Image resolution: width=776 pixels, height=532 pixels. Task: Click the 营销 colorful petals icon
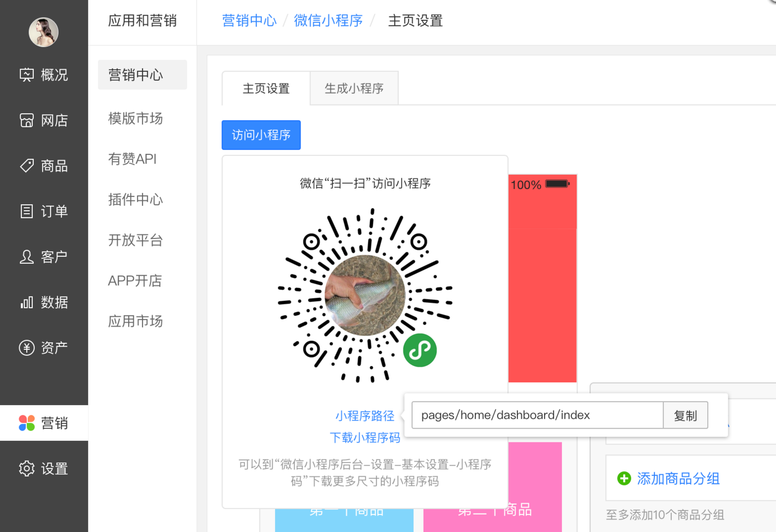click(x=27, y=423)
